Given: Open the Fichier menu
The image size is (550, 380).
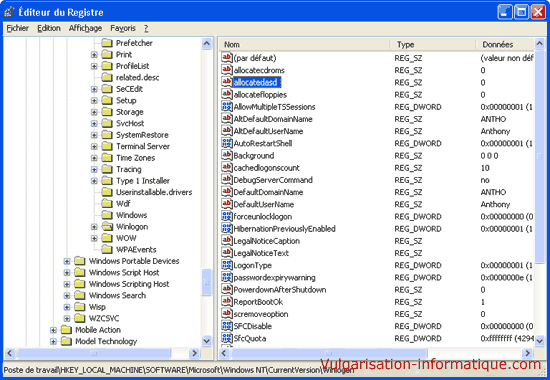Looking at the screenshot, I should pos(18,28).
